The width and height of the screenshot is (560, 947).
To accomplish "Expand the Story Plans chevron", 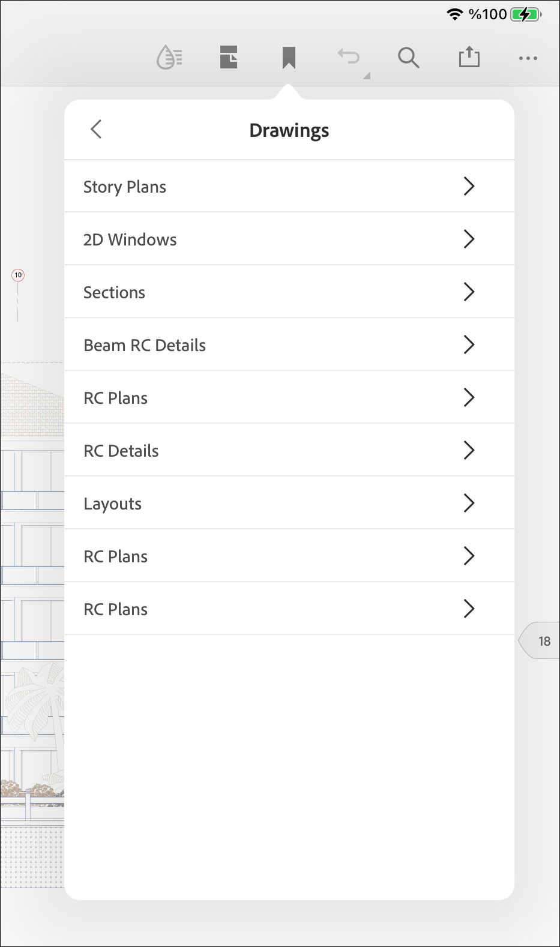I will 469,187.
